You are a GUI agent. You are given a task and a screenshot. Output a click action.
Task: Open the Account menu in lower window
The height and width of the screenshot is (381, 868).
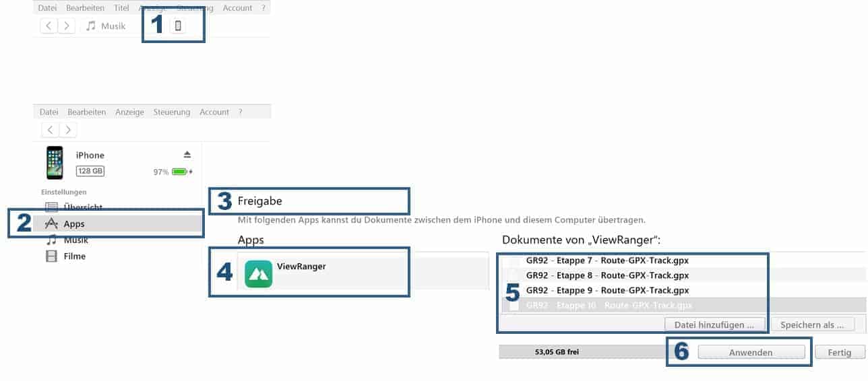click(x=214, y=112)
